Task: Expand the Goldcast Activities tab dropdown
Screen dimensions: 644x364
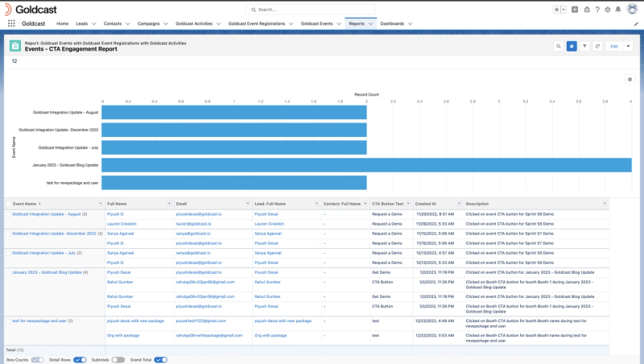Action: [218, 24]
